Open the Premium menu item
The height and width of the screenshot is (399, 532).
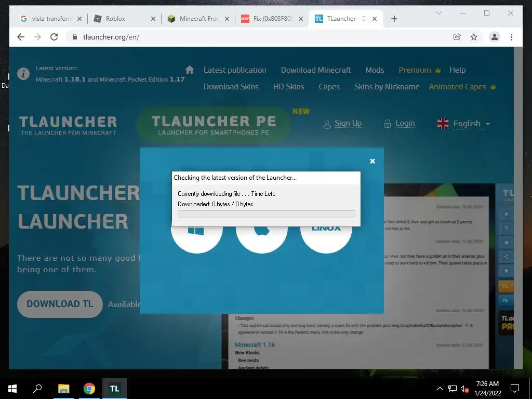point(420,70)
